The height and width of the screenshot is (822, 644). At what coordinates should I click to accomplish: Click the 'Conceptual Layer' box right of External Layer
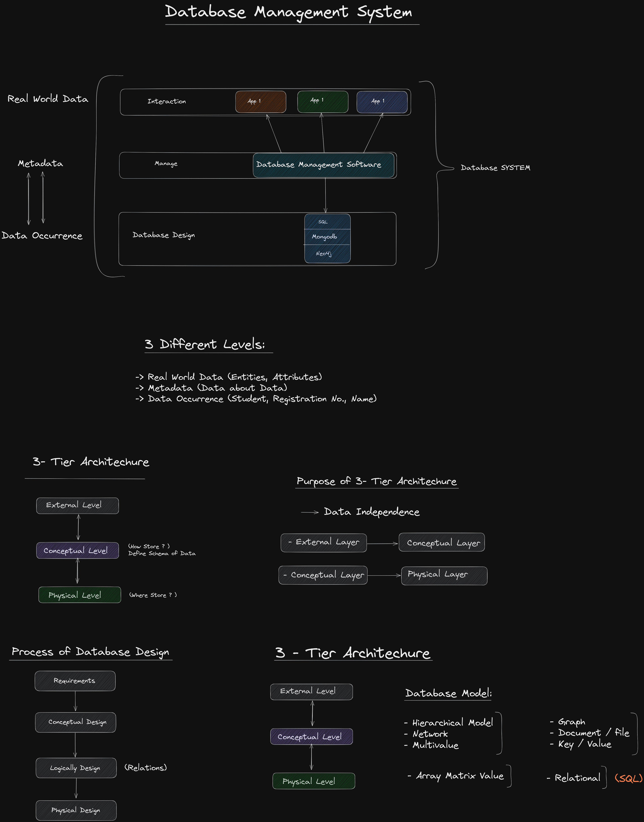[x=442, y=542]
